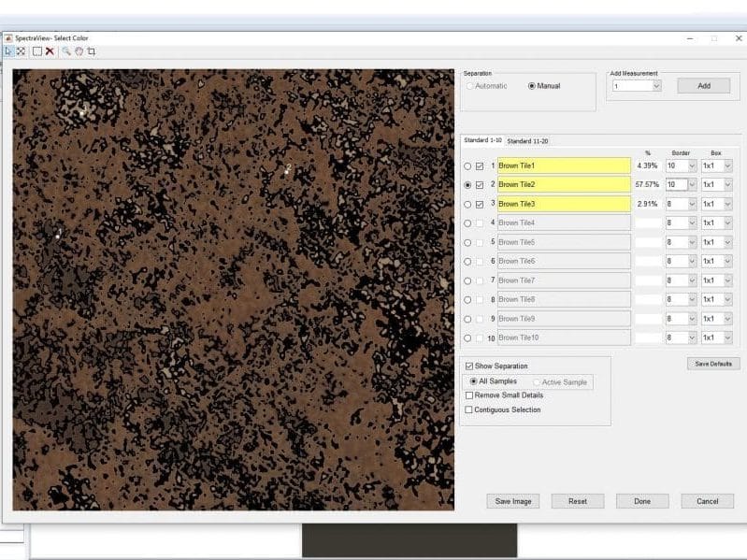This screenshot has height=560, width=747.
Task: Open the Box size dropdown for Brown Tile3
Action: 727,204
